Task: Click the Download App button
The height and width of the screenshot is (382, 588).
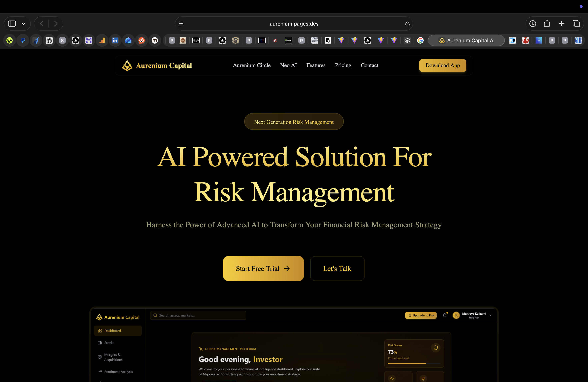Action: (x=442, y=65)
